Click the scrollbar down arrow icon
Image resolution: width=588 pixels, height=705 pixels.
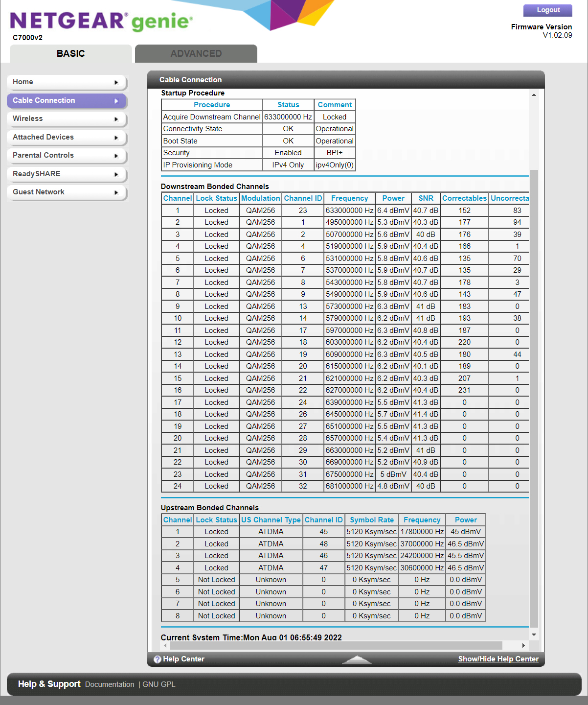coord(533,634)
